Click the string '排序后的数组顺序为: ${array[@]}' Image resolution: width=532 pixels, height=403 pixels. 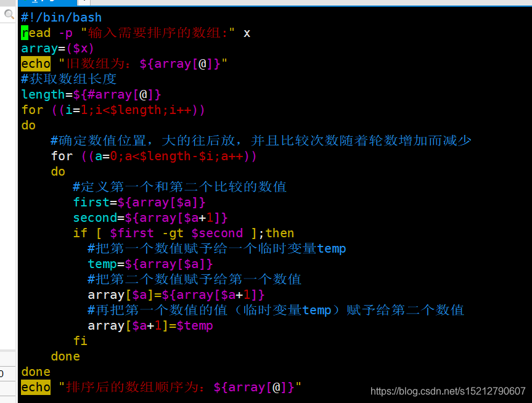click(180, 387)
